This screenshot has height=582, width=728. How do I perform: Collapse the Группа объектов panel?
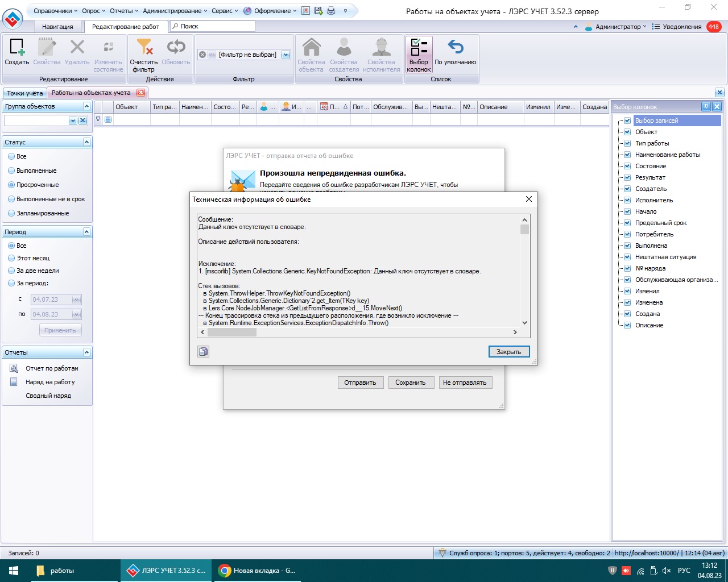tap(86, 106)
